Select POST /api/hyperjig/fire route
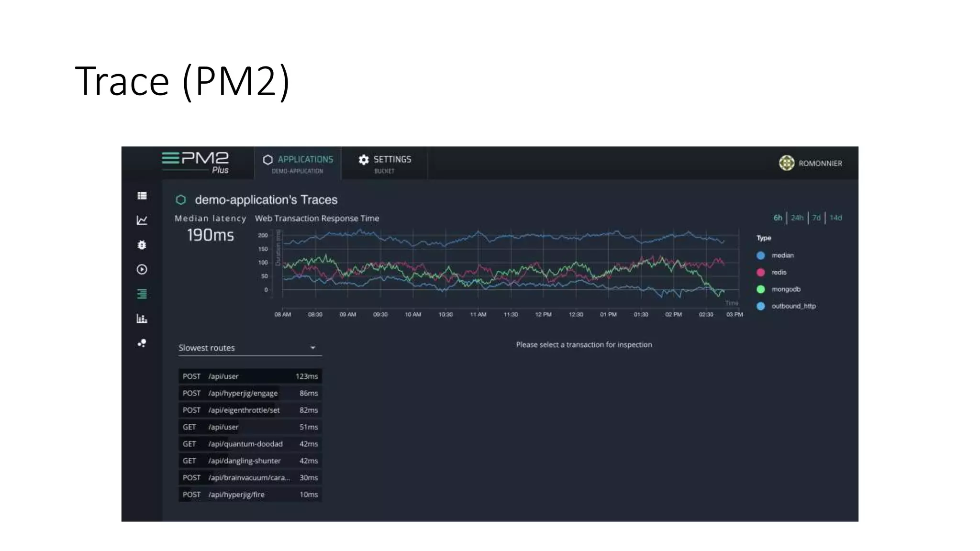This screenshot has height=551, width=980. click(x=250, y=495)
